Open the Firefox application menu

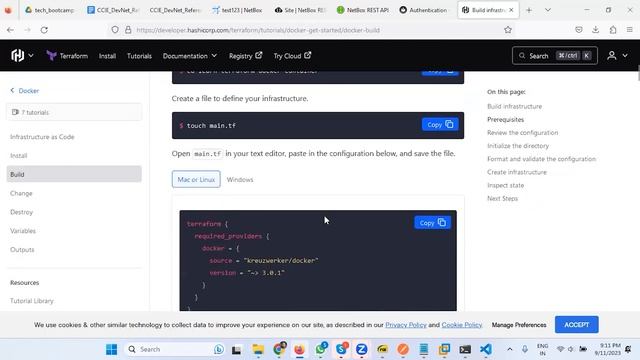tap(630, 30)
